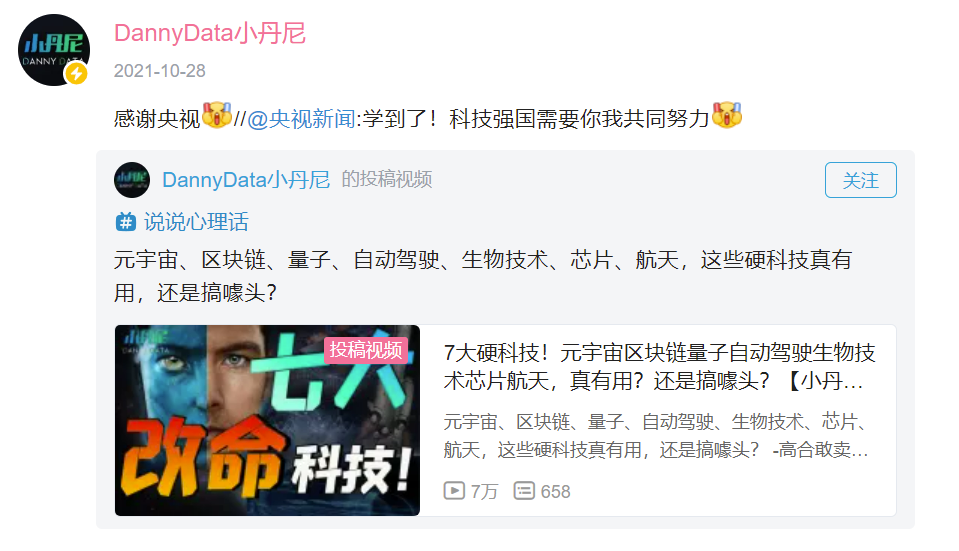This screenshot has width=959, height=551.
Task: Click the hashtag topic icon
Action: click(125, 221)
